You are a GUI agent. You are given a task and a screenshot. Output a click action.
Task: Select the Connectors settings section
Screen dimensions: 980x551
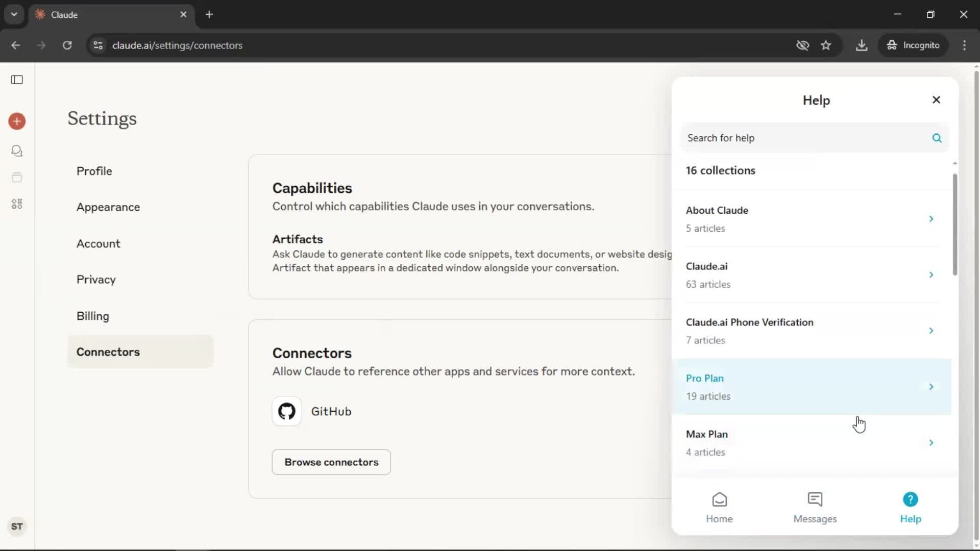[140, 352]
